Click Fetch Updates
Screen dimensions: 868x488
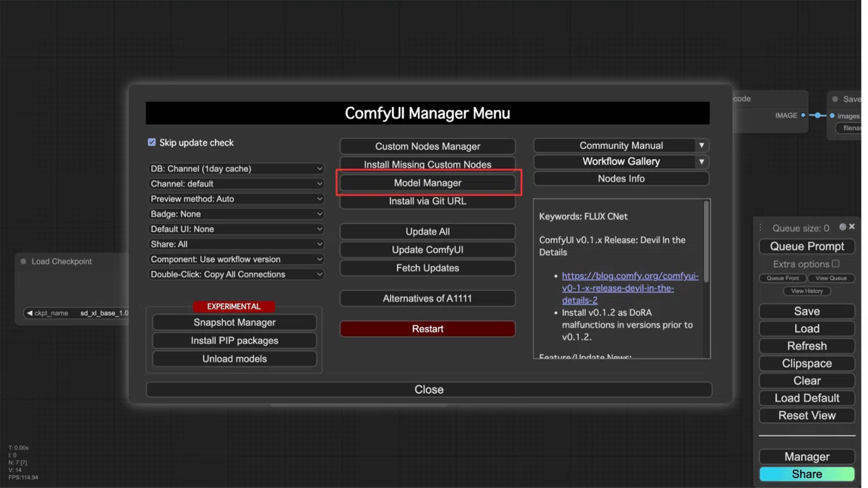pyautogui.click(x=427, y=267)
